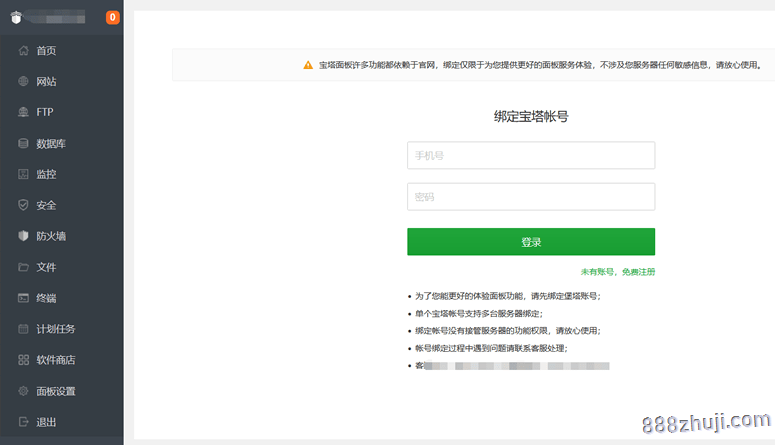Click the gear icon beside 面板设置
This screenshot has height=445, width=775.
click(x=23, y=391)
